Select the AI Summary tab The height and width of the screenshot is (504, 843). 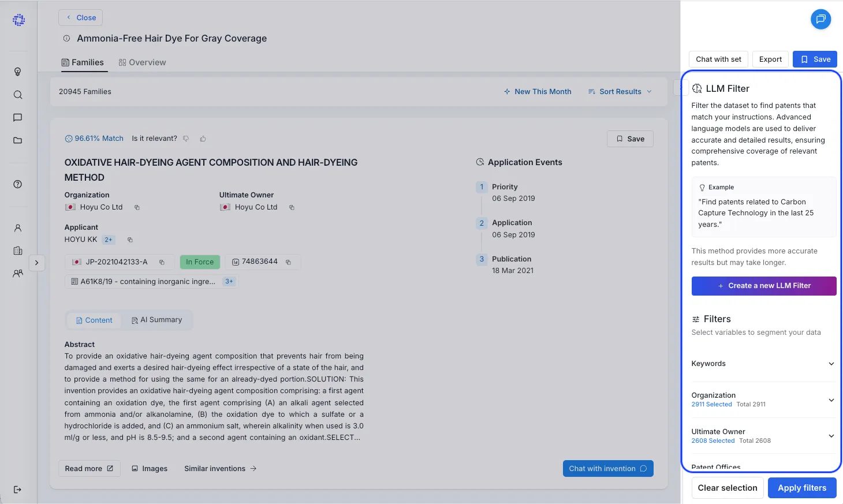tap(156, 320)
